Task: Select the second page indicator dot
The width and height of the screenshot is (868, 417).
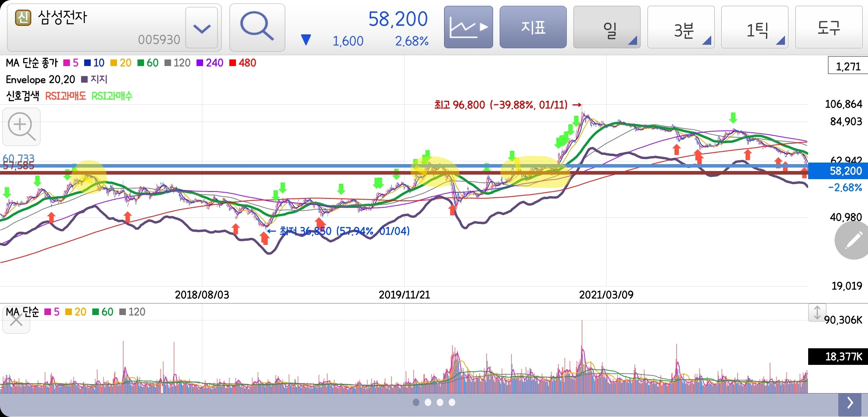Action: tap(428, 402)
